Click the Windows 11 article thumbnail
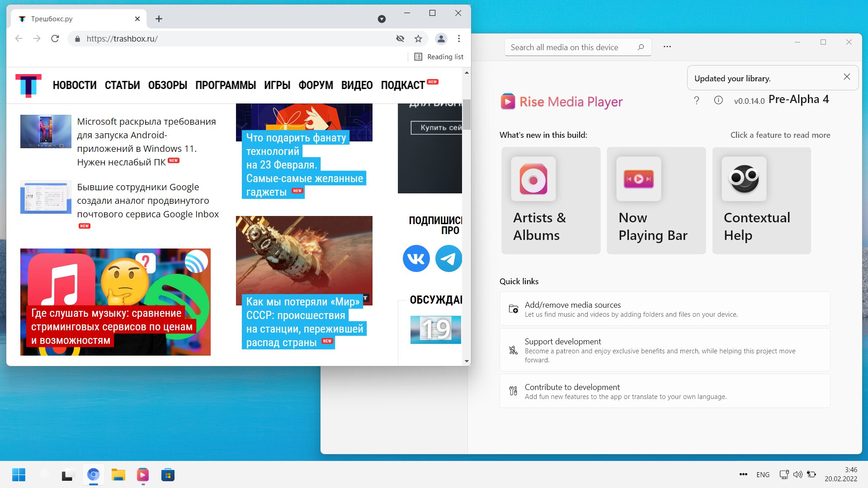 click(46, 131)
